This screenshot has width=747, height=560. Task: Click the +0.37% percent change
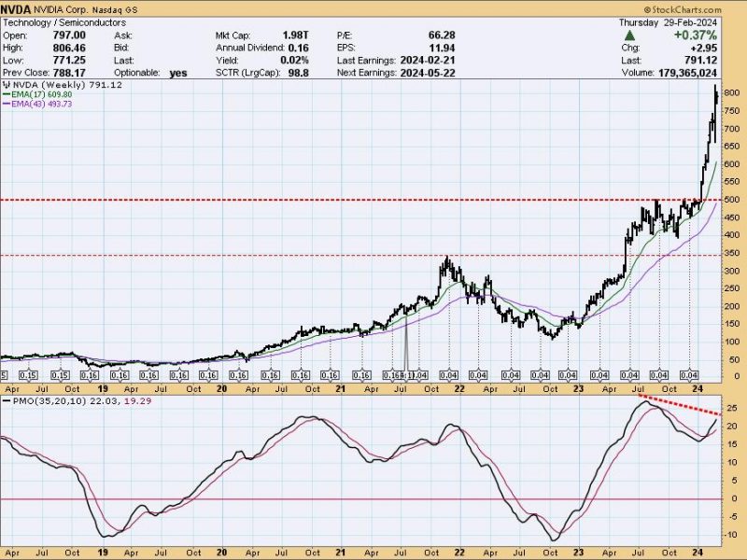[695, 35]
